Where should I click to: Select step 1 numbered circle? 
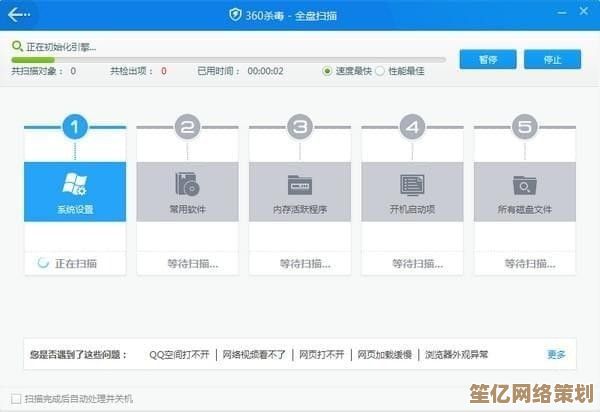(x=75, y=127)
